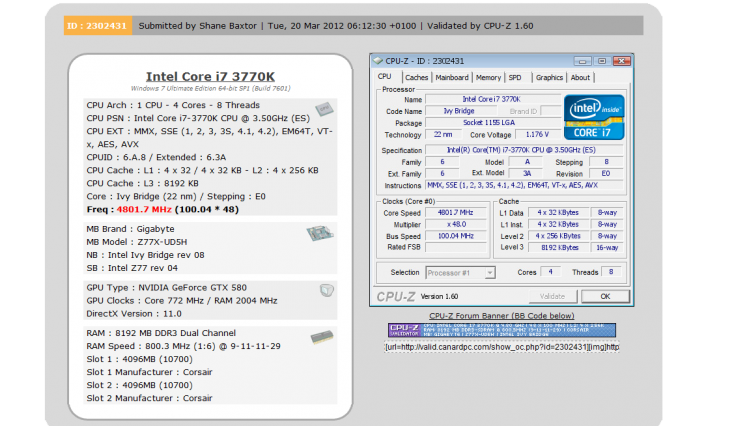The image size is (738, 426).
Task: Click the Technology value 22 nm
Action: 443,135
